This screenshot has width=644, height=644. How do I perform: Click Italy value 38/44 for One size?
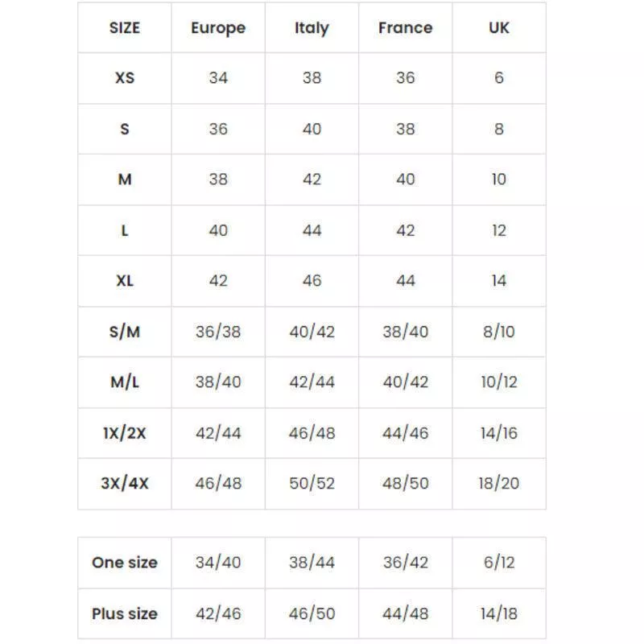[312, 562]
